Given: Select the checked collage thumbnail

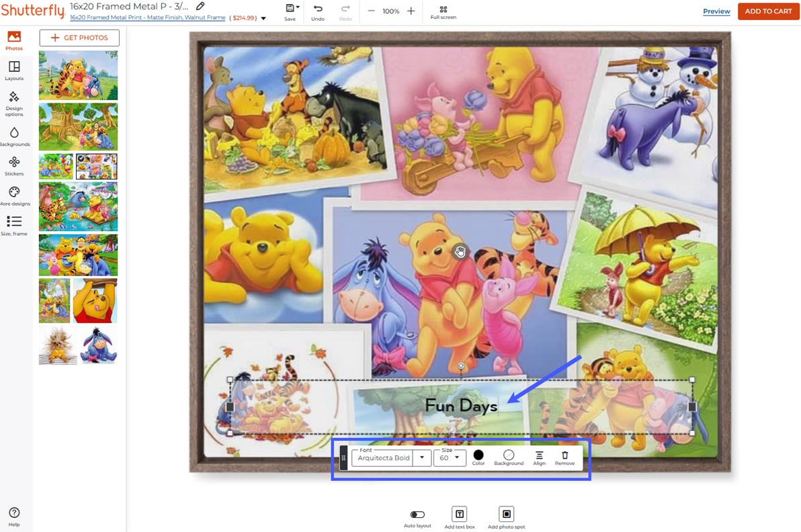Looking at the screenshot, I should 97,167.
